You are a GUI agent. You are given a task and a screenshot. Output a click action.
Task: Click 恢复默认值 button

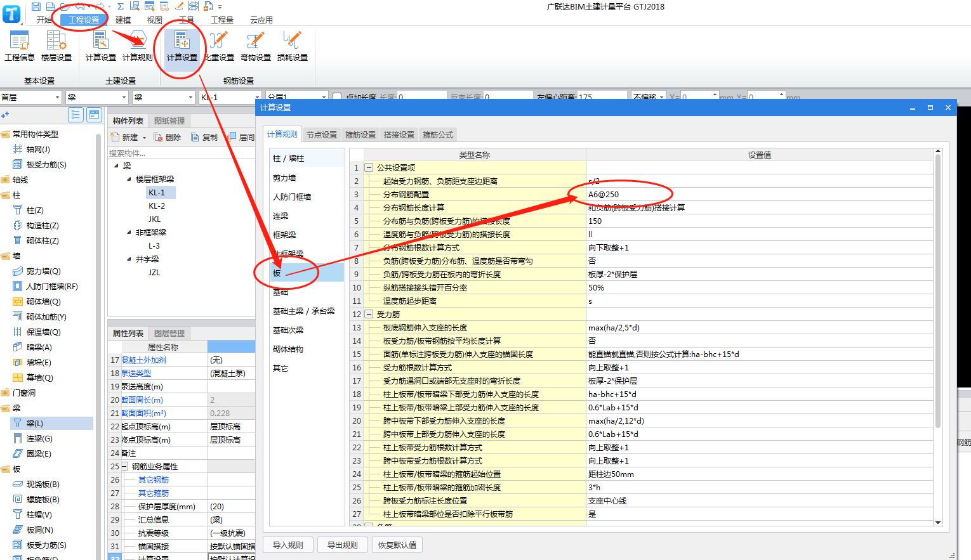(397, 545)
